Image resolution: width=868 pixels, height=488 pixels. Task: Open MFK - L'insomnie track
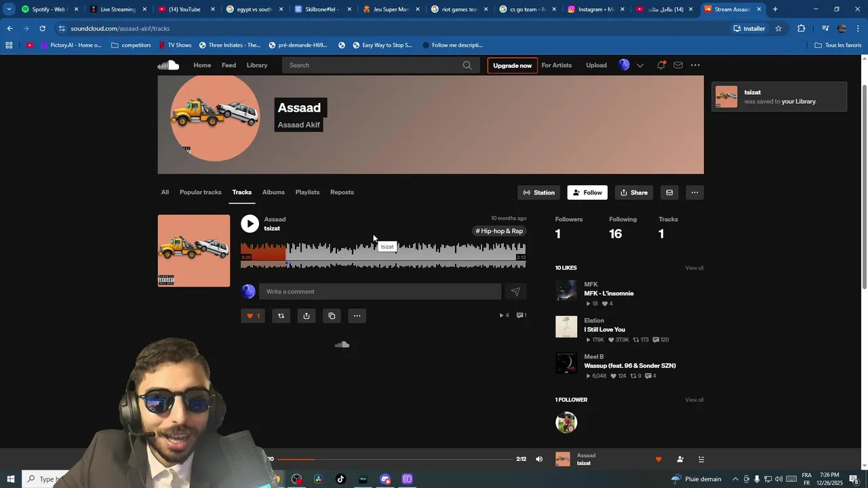coord(609,293)
